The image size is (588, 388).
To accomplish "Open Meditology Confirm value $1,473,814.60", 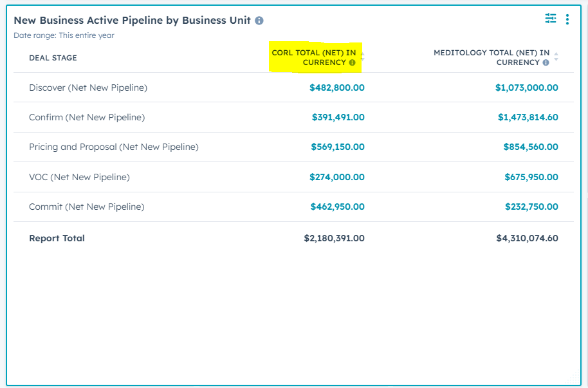I will pos(528,117).
